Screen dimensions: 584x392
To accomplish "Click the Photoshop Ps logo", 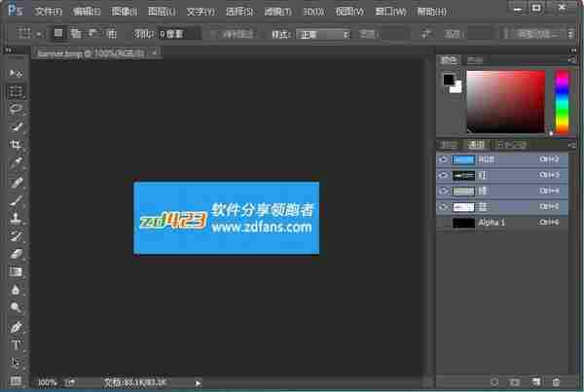I will coord(16,10).
